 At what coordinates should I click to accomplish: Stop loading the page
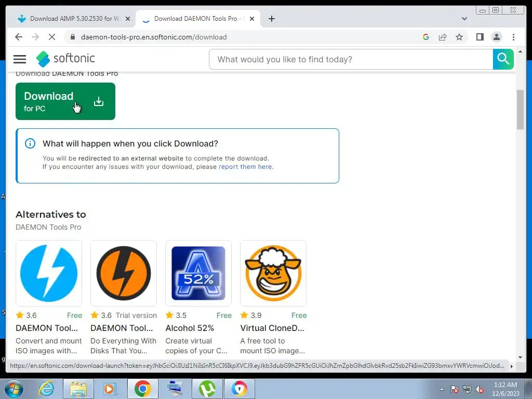tap(52, 37)
